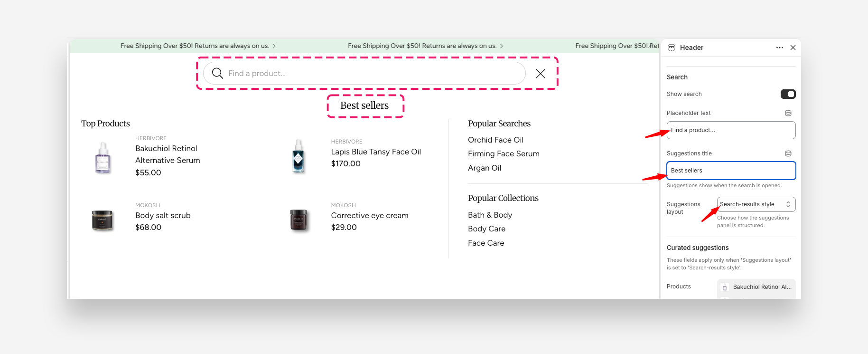Viewport: 868px width, 354px height.
Task: Click the Find a product search field
Action: click(364, 73)
